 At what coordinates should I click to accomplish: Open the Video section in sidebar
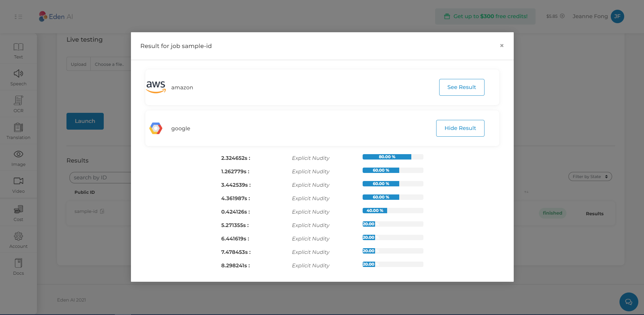(x=18, y=185)
